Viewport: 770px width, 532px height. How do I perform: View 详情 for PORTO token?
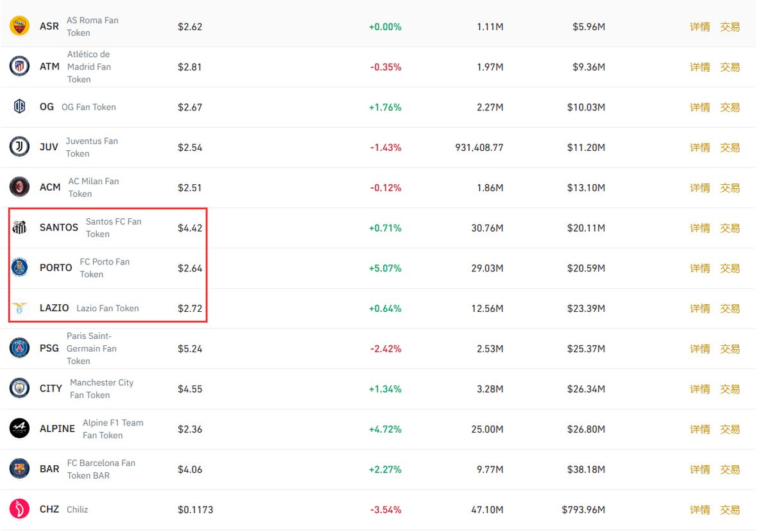click(700, 268)
